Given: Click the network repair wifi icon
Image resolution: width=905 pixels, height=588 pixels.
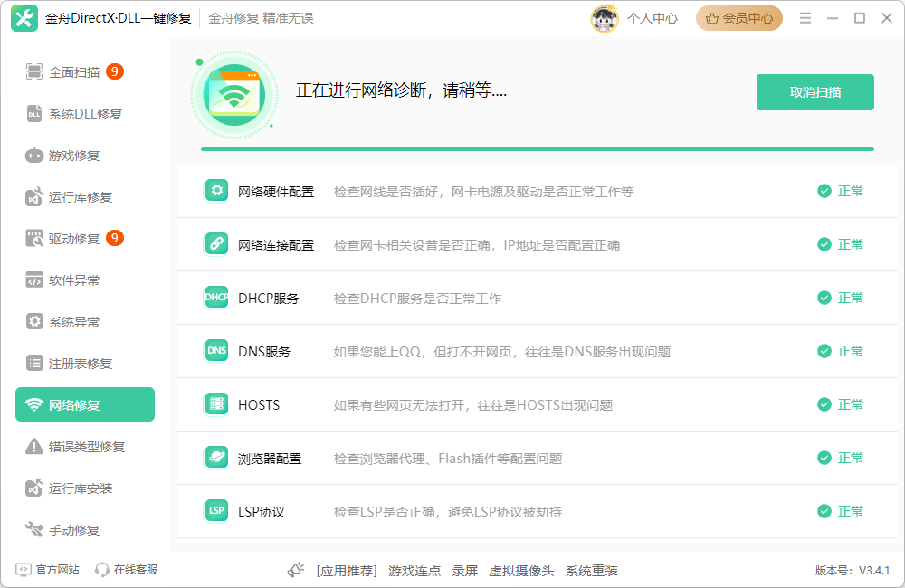Looking at the screenshot, I should click(34, 404).
